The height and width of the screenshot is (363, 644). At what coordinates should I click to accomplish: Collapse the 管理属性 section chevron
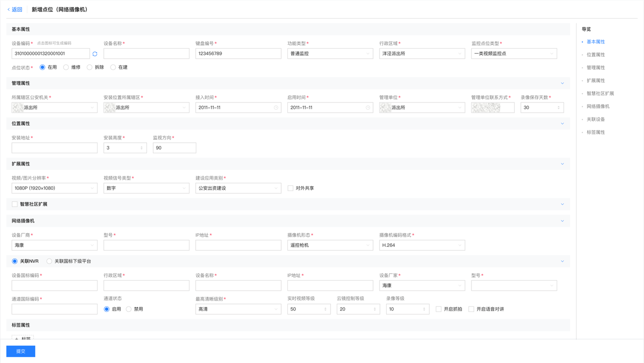click(x=562, y=83)
